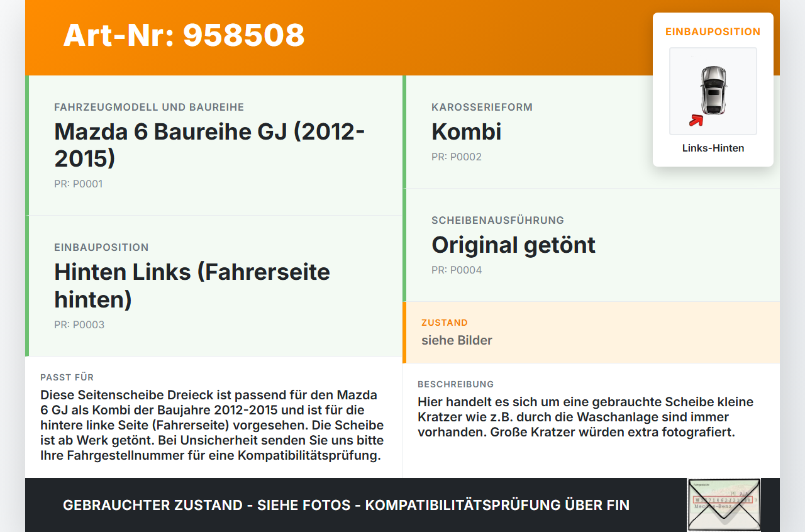Click the orange accent bar beside Zustand
The width and height of the screenshot is (805, 532).
click(405, 332)
